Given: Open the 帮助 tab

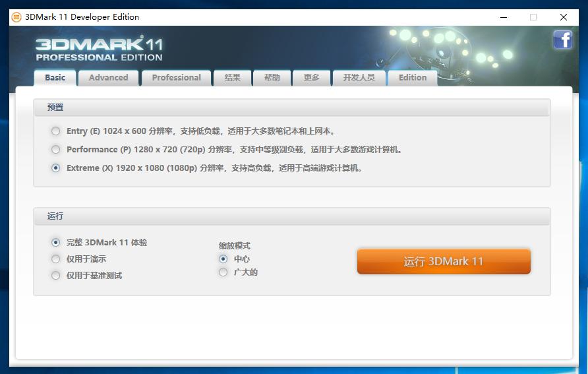Looking at the screenshot, I should coord(272,78).
